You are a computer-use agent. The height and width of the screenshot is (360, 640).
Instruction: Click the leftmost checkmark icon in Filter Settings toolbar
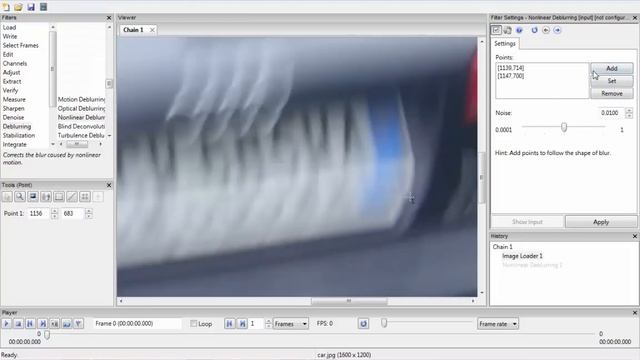tap(496, 30)
